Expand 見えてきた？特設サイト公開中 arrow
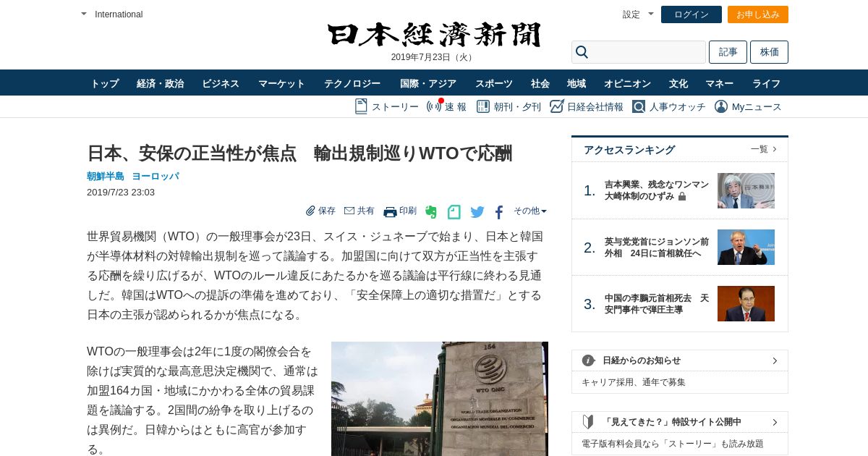The image size is (868, 456). click(x=775, y=422)
